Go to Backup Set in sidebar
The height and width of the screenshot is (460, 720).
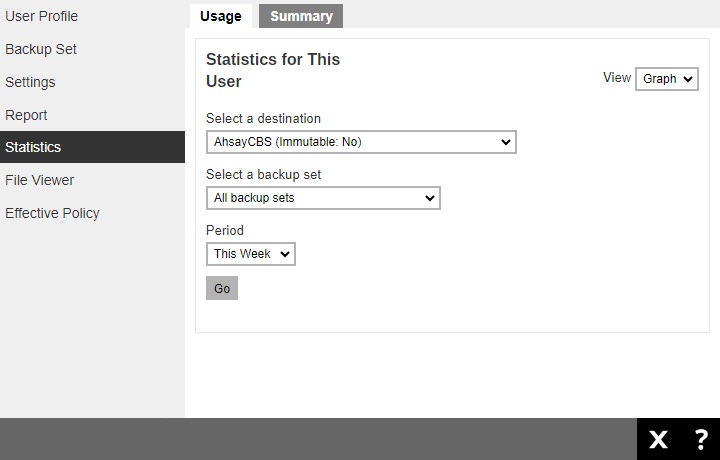[41, 49]
